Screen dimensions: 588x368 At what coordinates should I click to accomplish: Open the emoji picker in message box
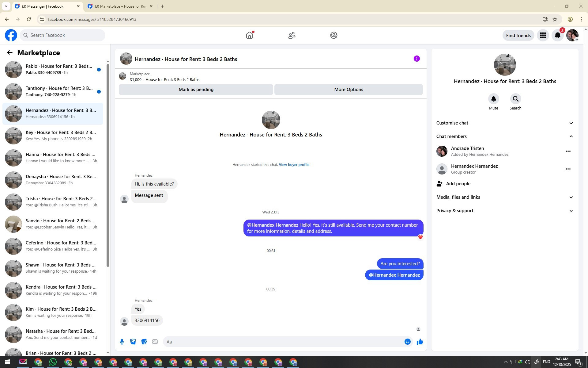pos(407,342)
